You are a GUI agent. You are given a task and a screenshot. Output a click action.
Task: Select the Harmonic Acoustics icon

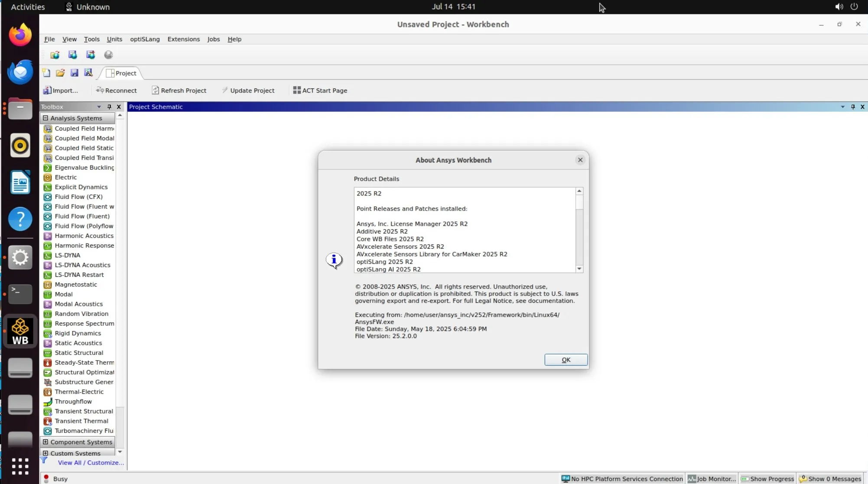point(48,236)
